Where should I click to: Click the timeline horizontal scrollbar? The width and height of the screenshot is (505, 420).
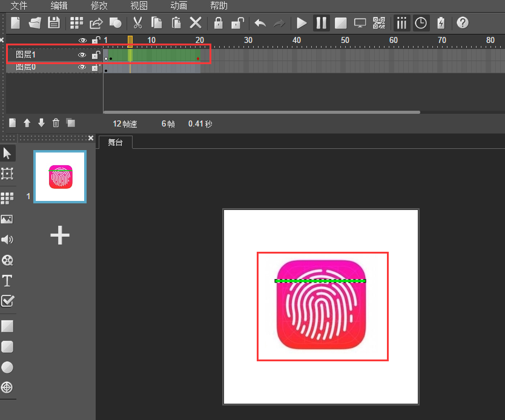tap(262, 112)
